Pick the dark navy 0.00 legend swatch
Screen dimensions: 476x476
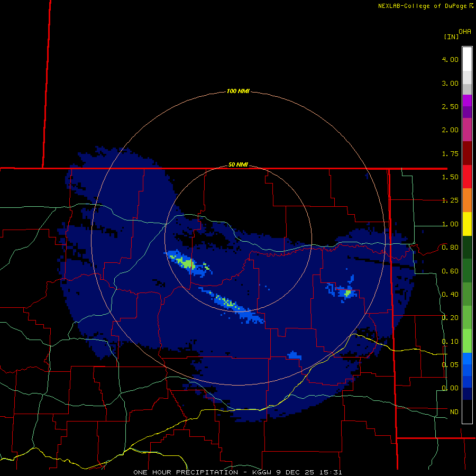pyautogui.click(x=467, y=393)
